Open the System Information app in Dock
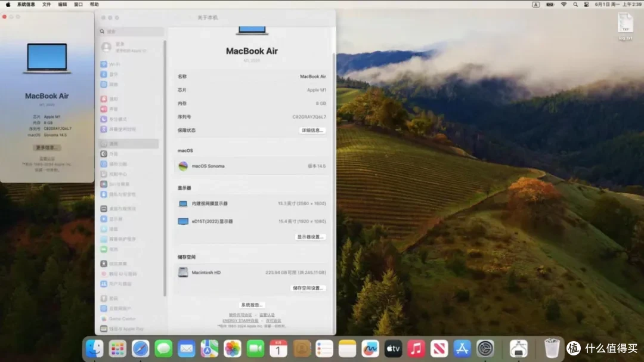 [x=519, y=349]
